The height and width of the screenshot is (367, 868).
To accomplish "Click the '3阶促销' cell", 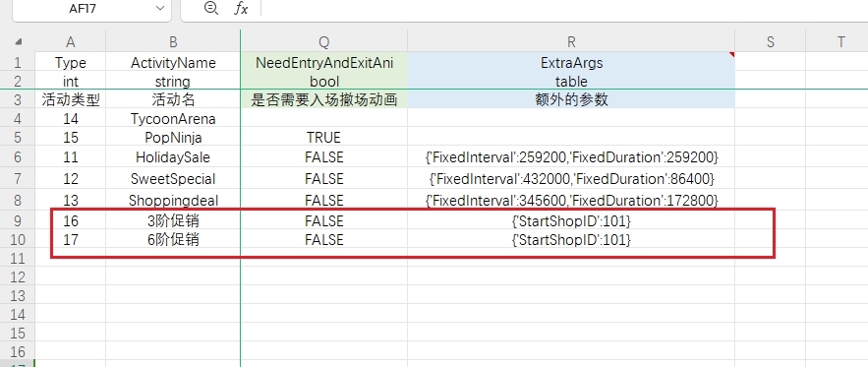I will [x=173, y=220].
